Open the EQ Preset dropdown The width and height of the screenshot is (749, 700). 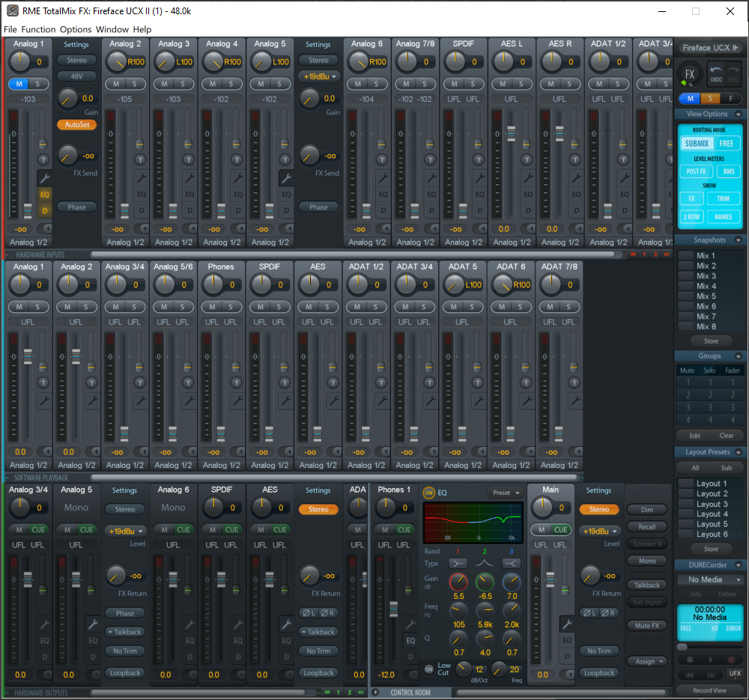point(506,493)
